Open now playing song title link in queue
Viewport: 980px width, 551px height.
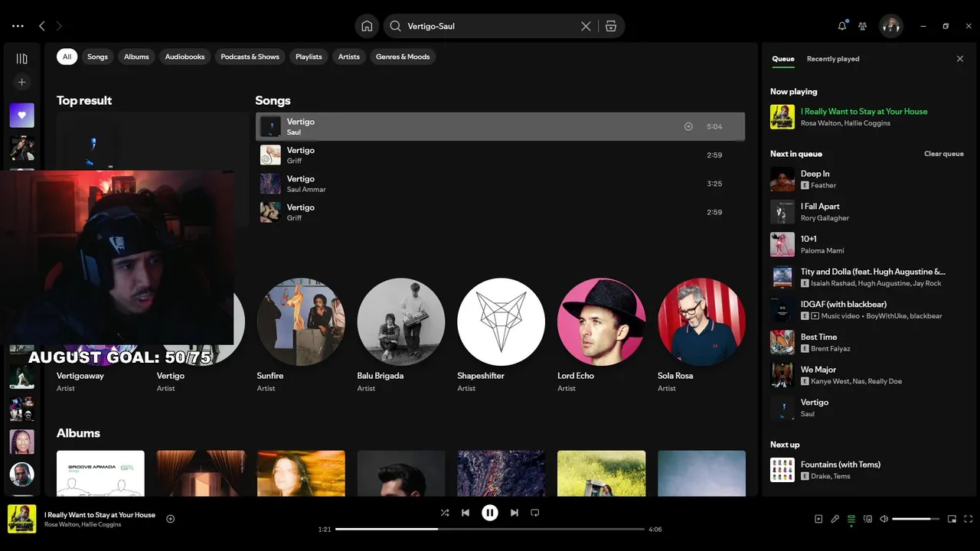864,112
